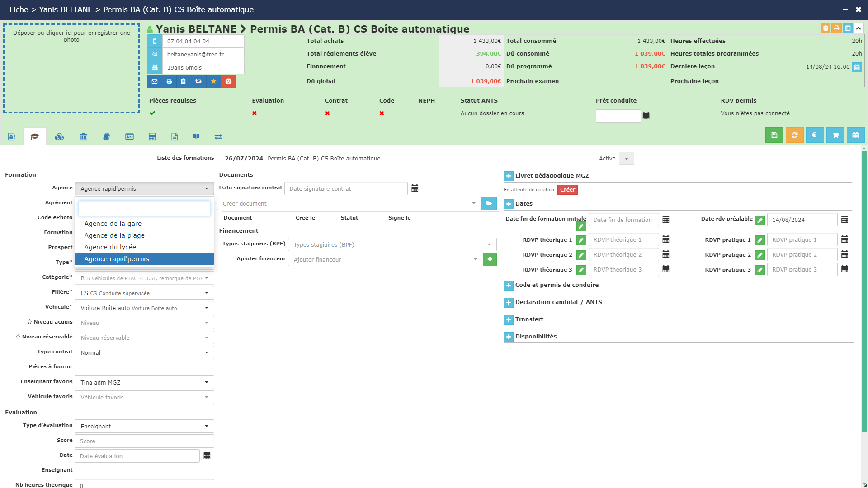Image resolution: width=868 pixels, height=488 pixels.
Task: Open the open-book tab icon
Action: [196, 136]
